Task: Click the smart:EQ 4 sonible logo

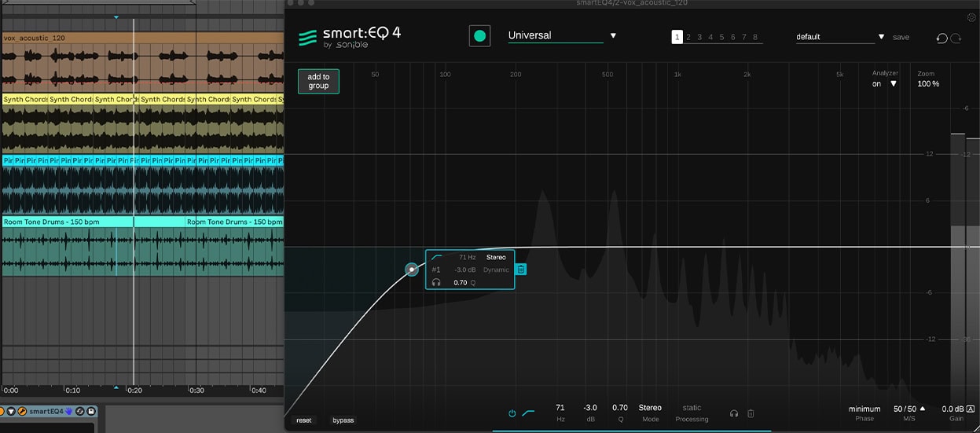Action: (350, 37)
